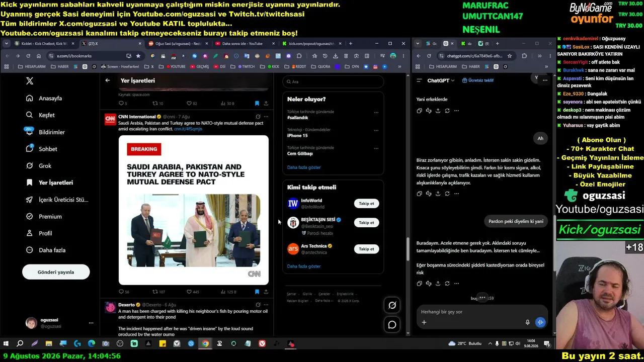Open more options for Cem Gölbaşı trend
644x362 pixels.
[x=376, y=148]
